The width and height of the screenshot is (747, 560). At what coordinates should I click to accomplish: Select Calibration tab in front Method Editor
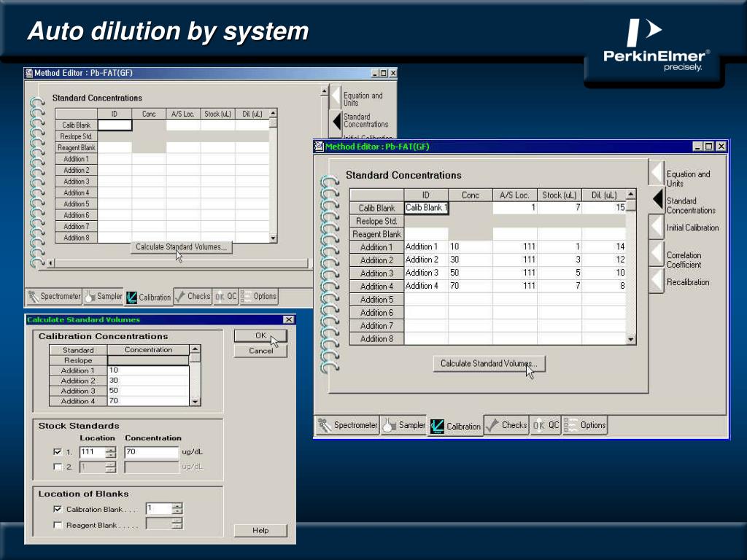point(455,426)
